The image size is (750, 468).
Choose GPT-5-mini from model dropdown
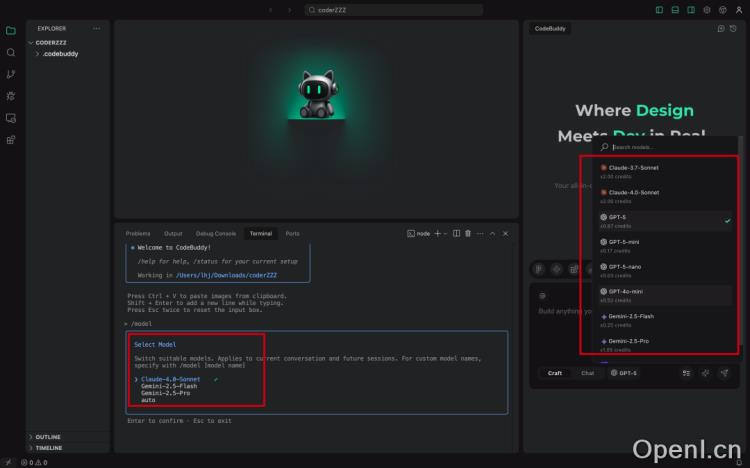click(x=665, y=246)
